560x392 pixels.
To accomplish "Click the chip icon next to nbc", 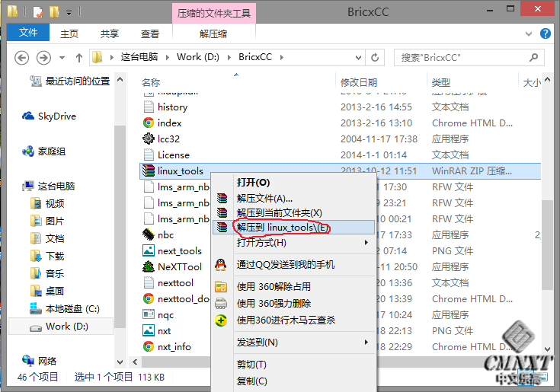I will pyautogui.click(x=149, y=234).
